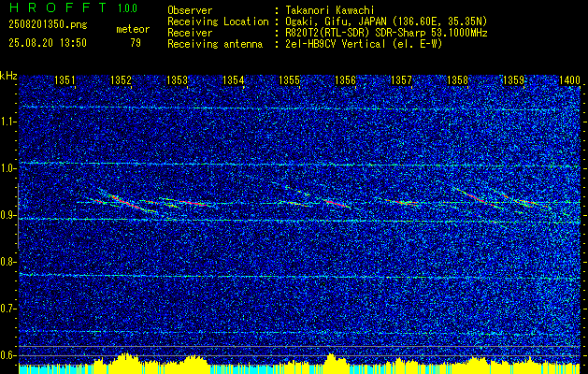Click the date stamp 25.08.20 13:50

(x=48, y=43)
